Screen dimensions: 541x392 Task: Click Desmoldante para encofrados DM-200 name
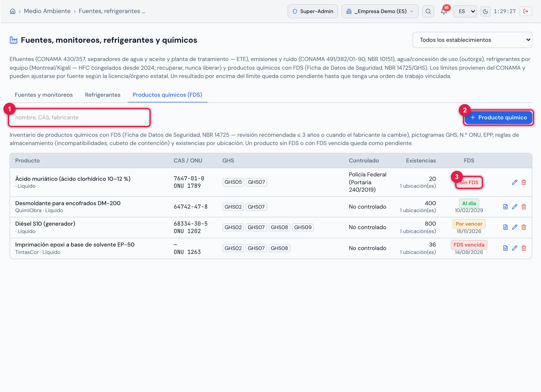[68, 203]
